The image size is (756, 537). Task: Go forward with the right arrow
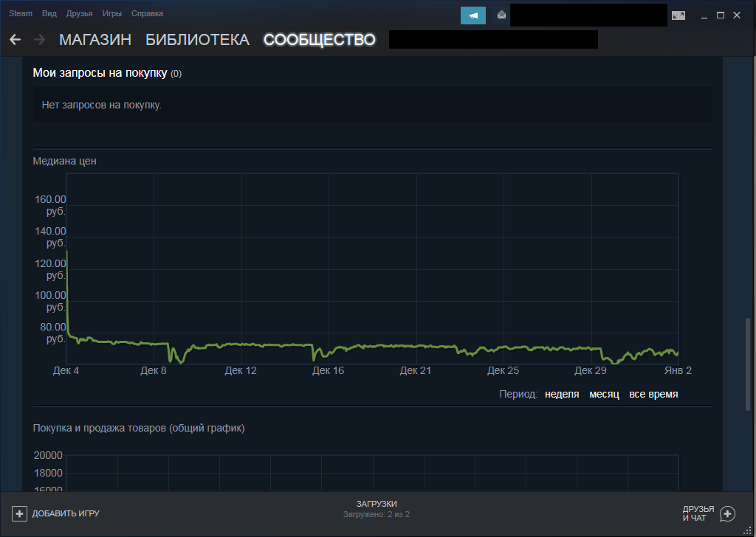coord(40,40)
